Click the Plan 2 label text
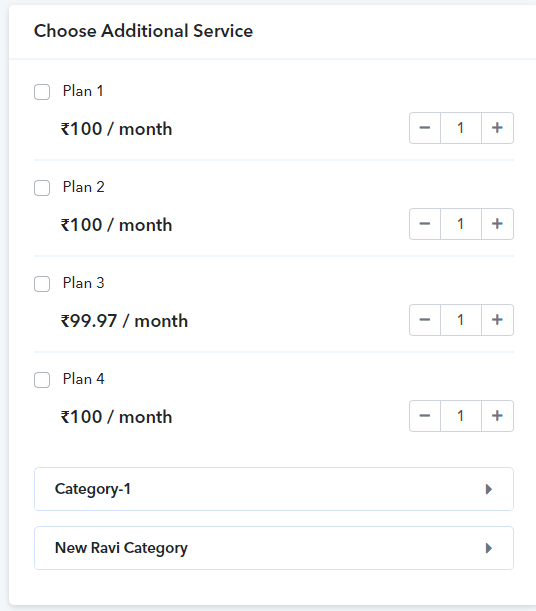536x611 pixels. point(84,187)
